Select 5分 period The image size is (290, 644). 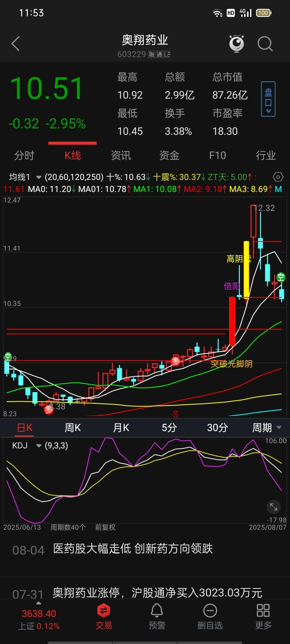(x=169, y=427)
